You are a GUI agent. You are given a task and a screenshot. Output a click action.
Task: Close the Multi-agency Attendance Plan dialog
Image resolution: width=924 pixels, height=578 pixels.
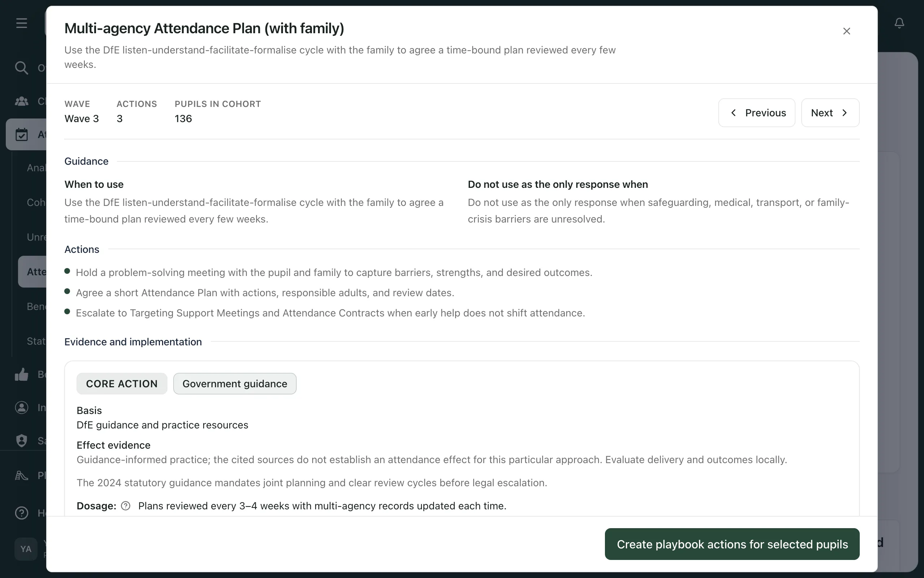pos(846,31)
